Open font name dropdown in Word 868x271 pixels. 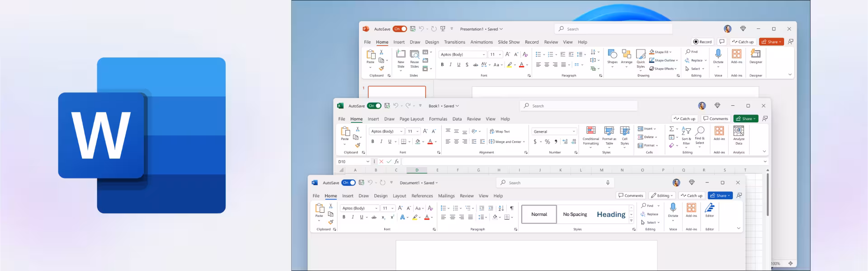point(376,208)
